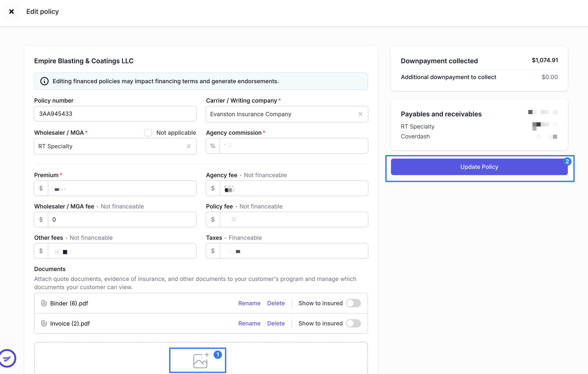Open the chat widget paper plane icon
This screenshot has width=588, height=374.
[x=7, y=358]
